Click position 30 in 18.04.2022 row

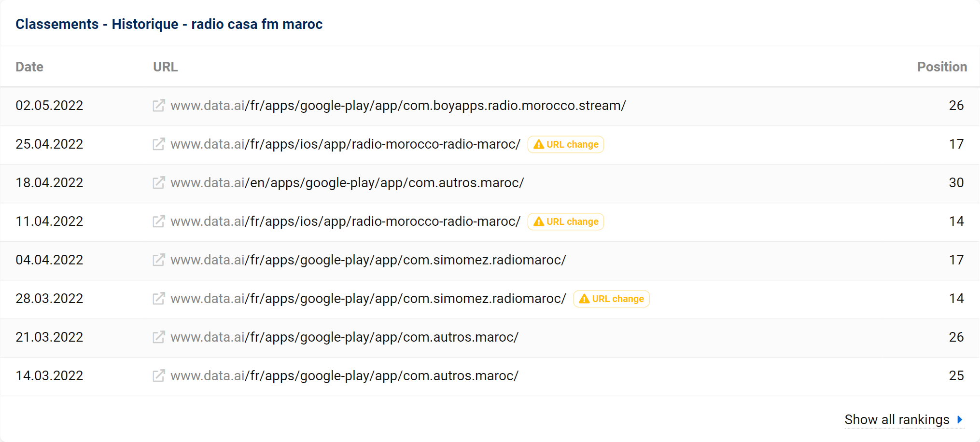click(x=956, y=182)
